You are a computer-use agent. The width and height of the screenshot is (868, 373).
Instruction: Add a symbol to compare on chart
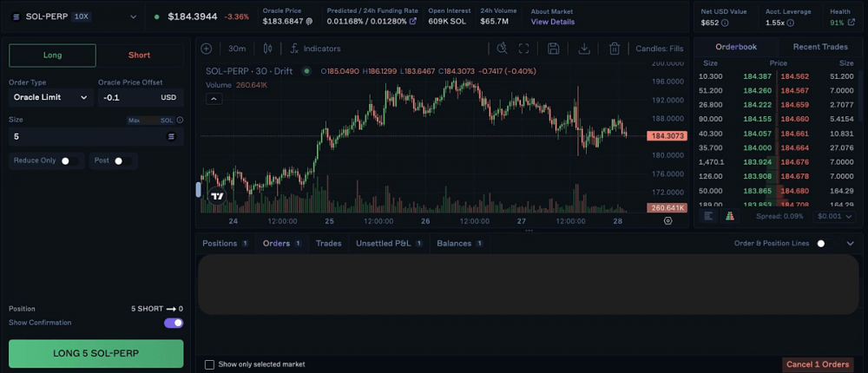tap(207, 49)
